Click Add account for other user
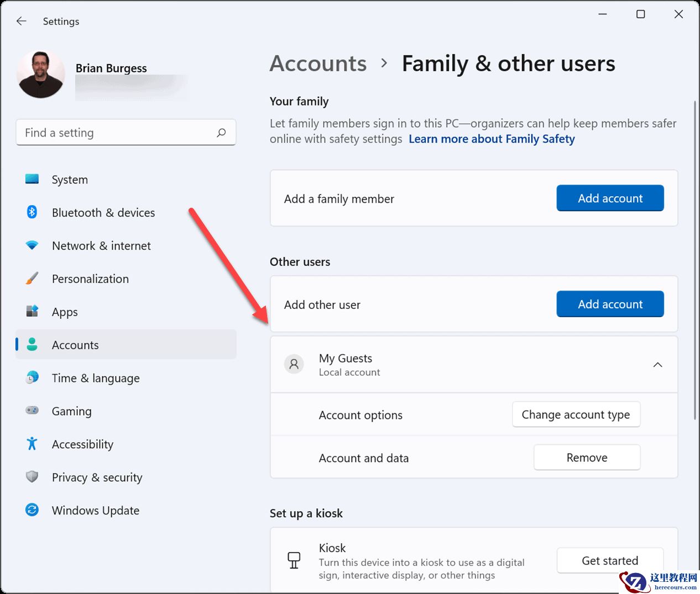The height and width of the screenshot is (594, 700). (610, 304)
